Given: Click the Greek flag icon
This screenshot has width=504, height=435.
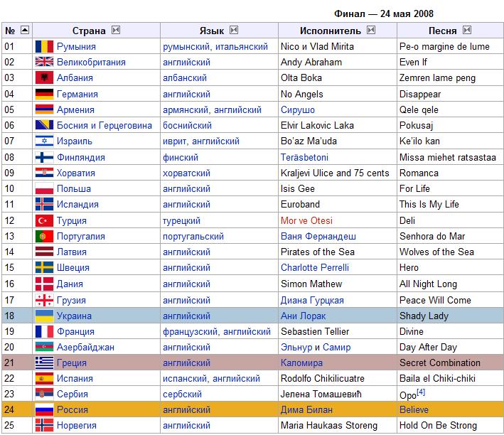Looking at the screenshot, I should (x=44, y=362).
